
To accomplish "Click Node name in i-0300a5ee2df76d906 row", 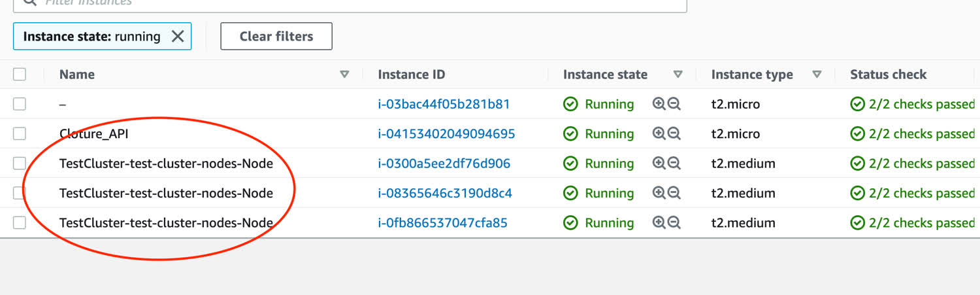I will point(166,164).
